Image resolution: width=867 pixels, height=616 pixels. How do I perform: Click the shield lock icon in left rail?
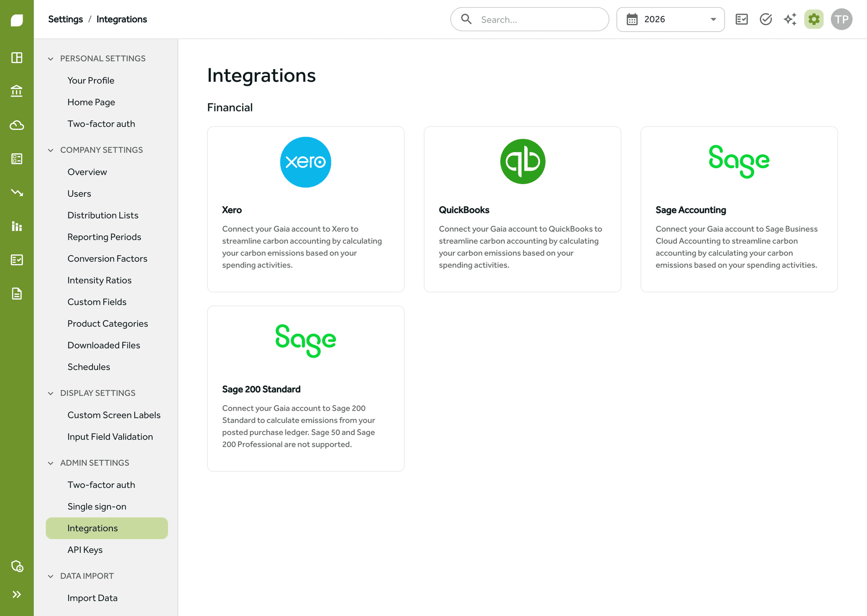coord(17,566)
